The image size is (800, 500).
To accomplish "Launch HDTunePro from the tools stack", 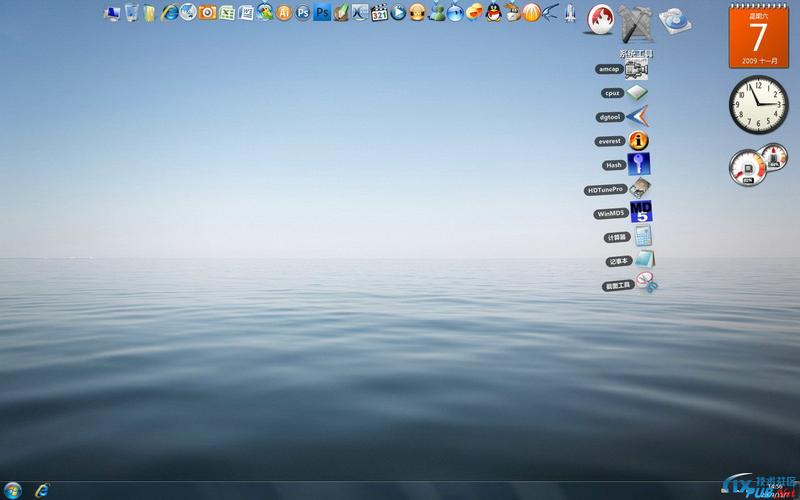I will pos(640,189).
